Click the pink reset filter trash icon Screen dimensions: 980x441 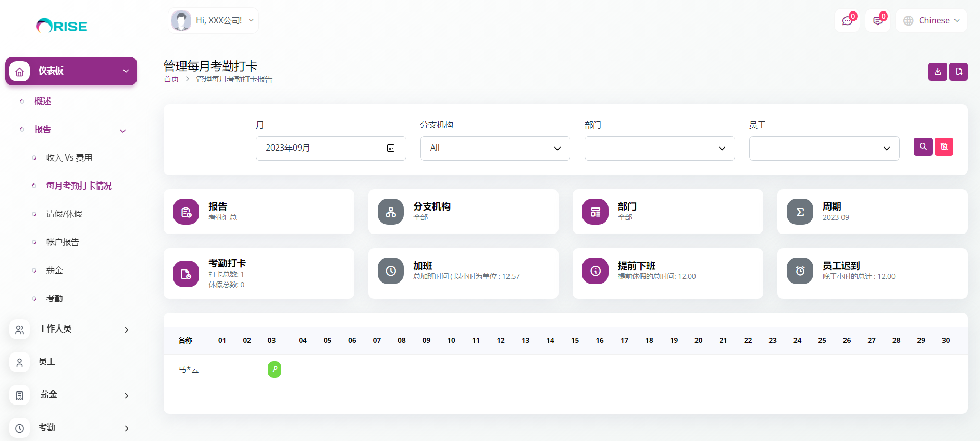point(944,147)
